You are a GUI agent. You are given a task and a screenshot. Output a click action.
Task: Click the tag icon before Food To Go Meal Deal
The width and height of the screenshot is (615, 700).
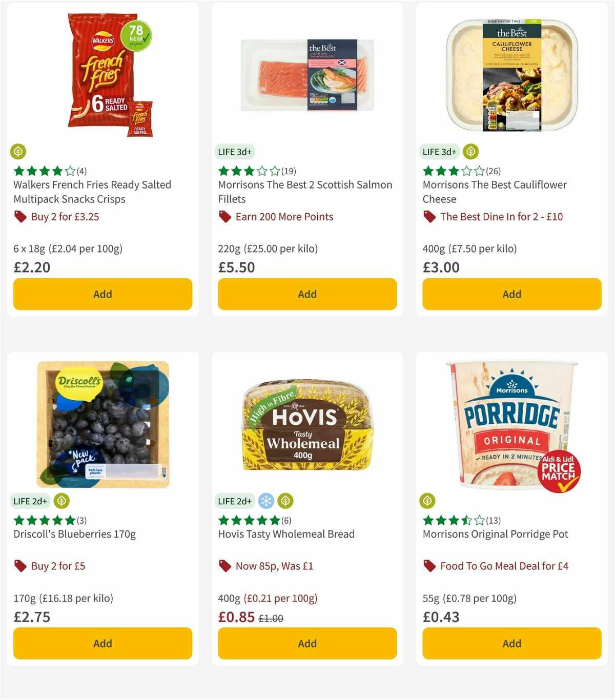point(429,566)
